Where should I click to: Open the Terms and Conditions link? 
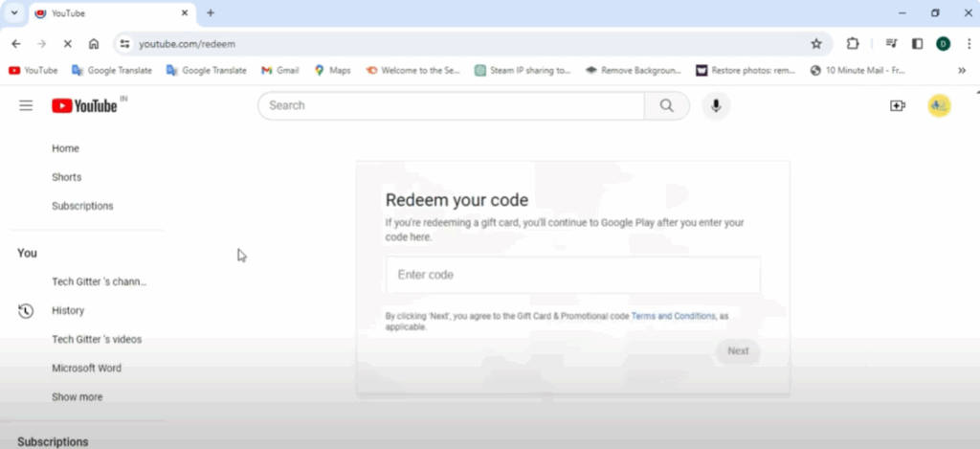673,317
